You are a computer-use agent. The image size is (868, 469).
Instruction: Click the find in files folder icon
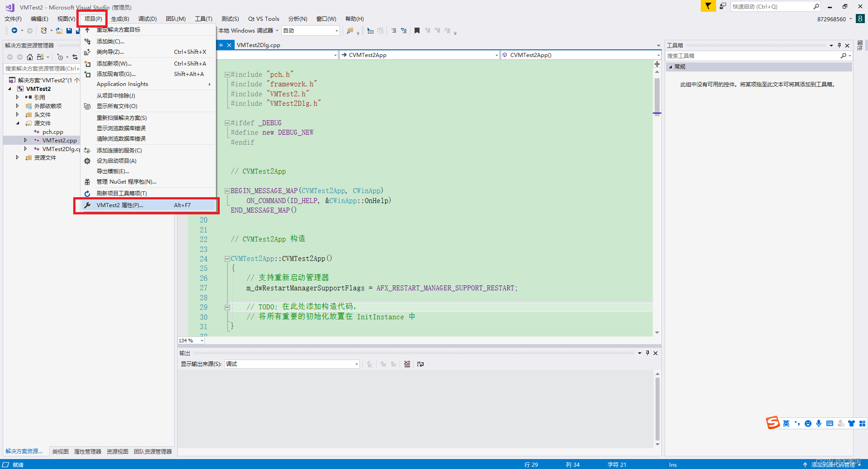350,31
